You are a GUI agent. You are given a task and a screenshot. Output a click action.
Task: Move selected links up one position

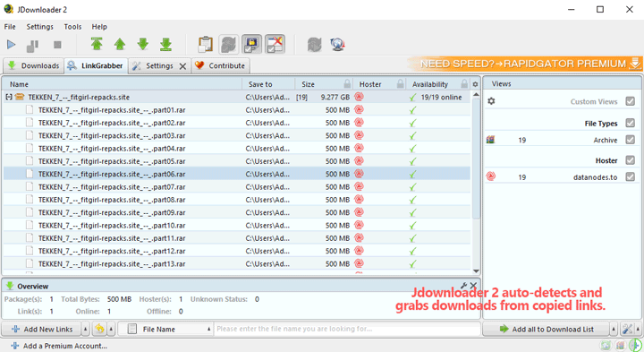tap(120, 44)
